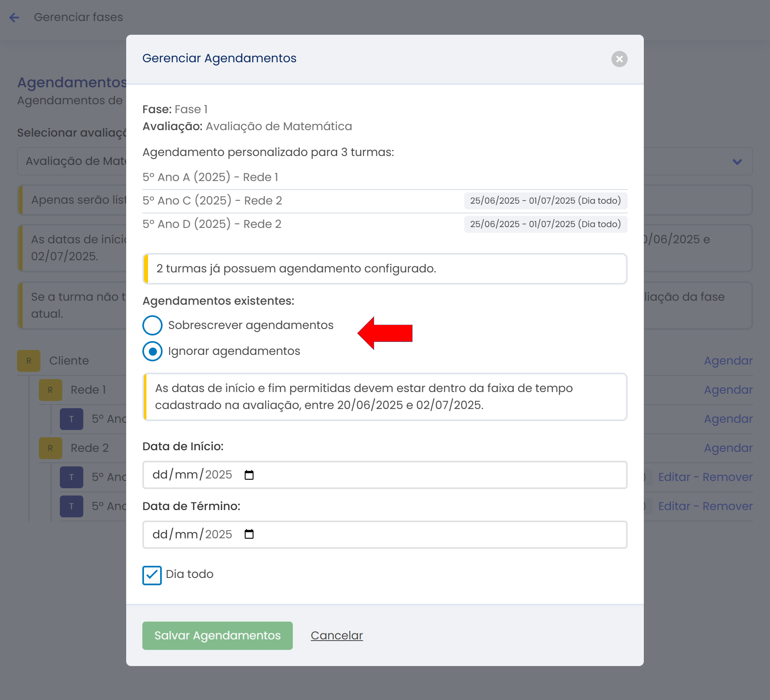The height and width of the screenshot is (700, 770).
Task: Click the Gerenciar Agendamentos dialog title
Action: 220,58
